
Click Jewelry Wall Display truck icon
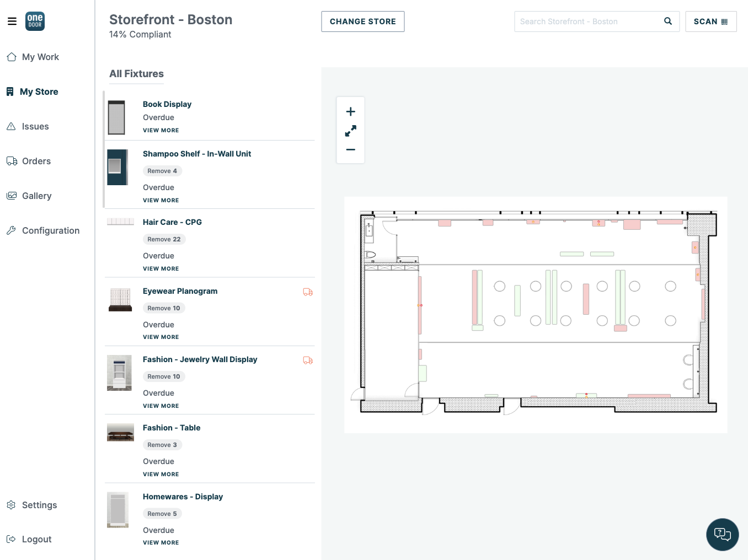tap(308, 360)
